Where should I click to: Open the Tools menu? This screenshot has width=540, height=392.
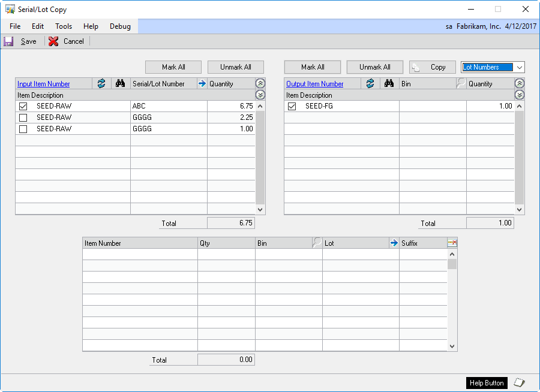[x=64, y=26]
